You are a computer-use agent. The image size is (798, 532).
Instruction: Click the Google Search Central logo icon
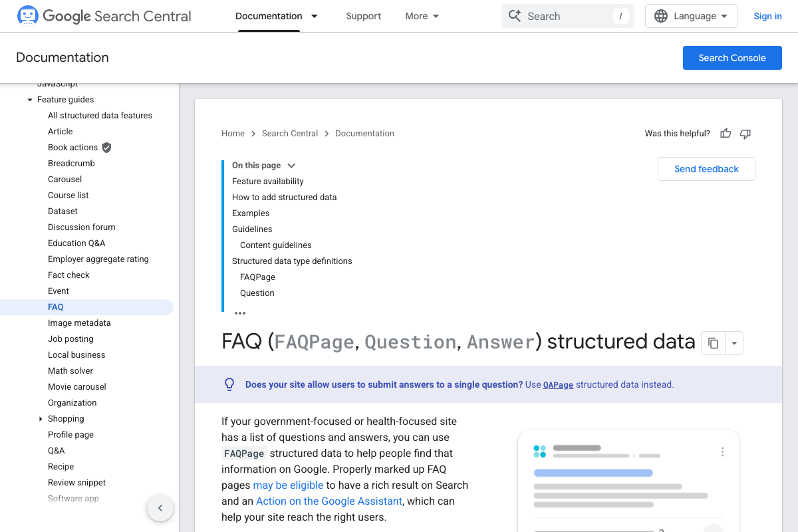[x=27, y=14]
